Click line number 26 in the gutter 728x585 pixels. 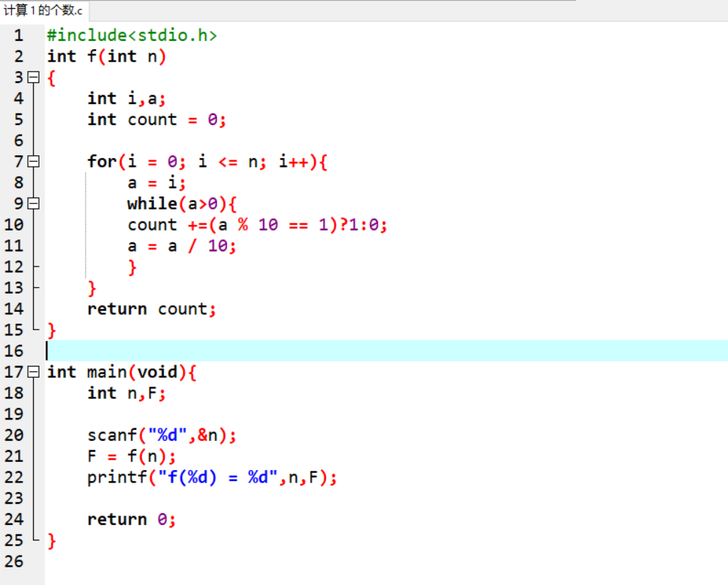13,562
